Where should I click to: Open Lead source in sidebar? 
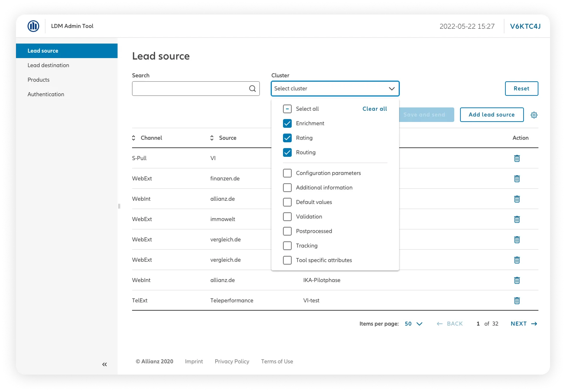pos(67,51)
